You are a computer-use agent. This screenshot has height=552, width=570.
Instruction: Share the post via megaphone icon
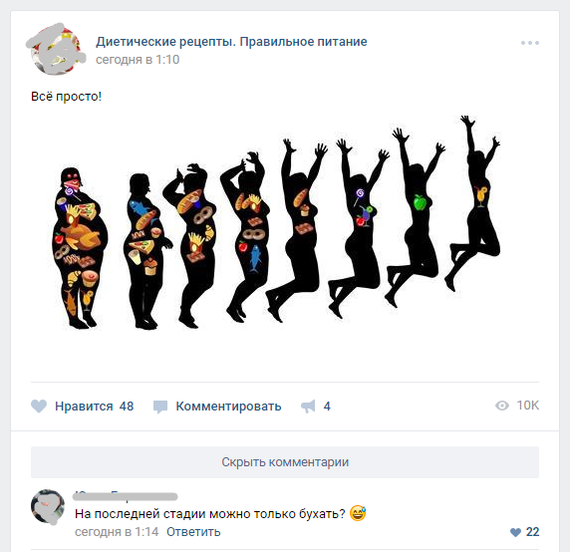click(x=308, y=406)
